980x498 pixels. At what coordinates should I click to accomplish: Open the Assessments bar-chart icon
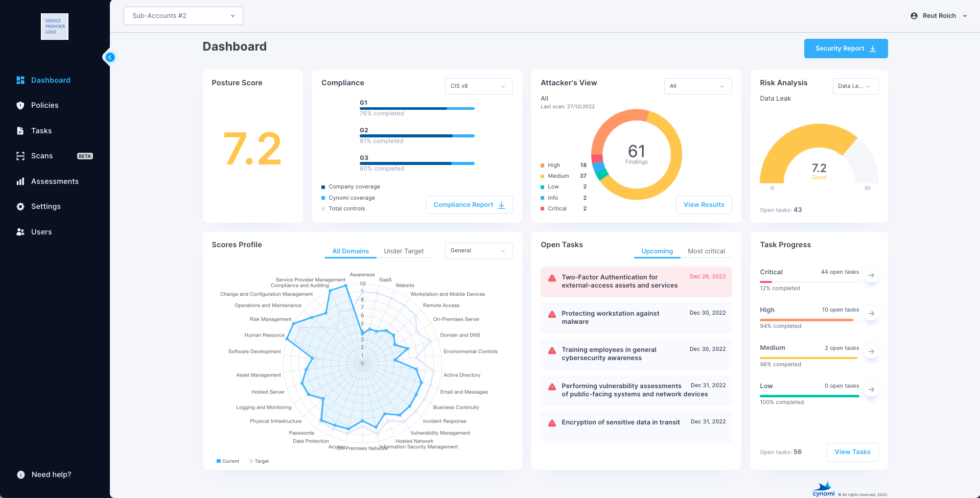(x=20, y=181)
